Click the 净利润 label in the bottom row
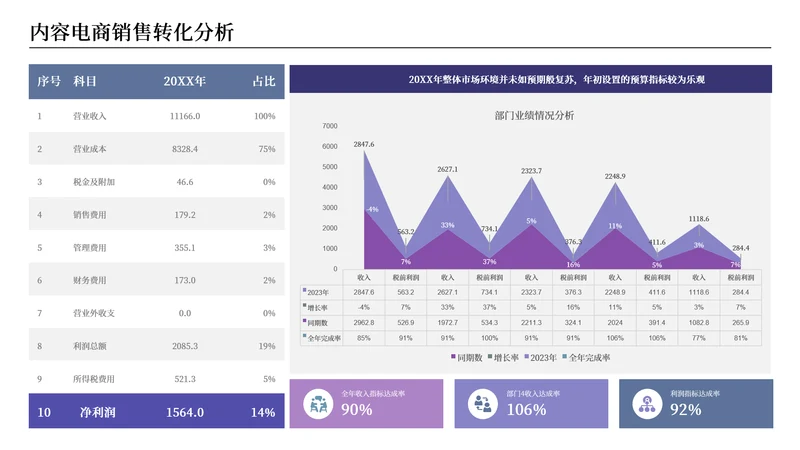This screenshot has height=450, width=800. click(97, 412)
